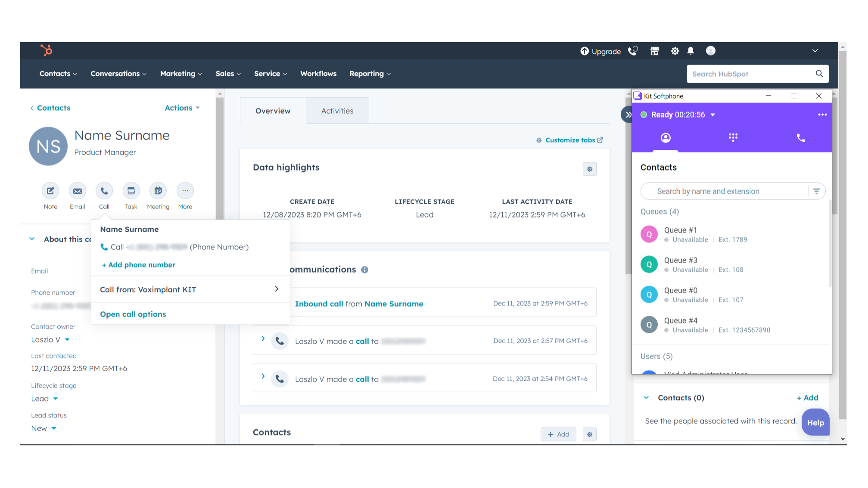Open softphone call history phone tab

[x=801, y=138]
